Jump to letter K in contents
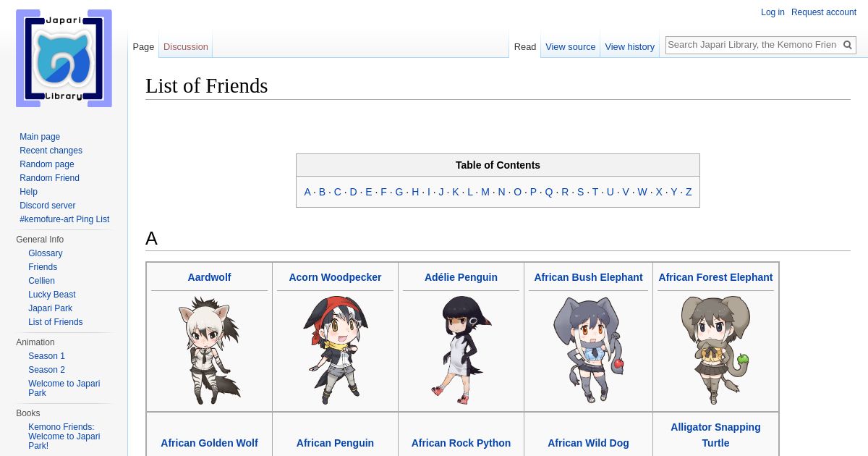The width and height of the screenshot is (868, 456). pos(456,192)
